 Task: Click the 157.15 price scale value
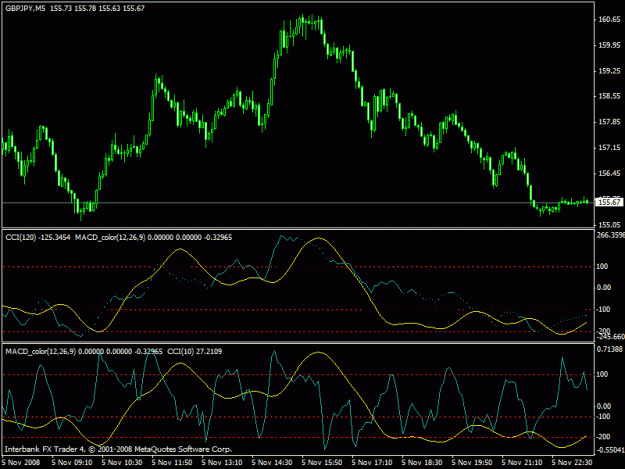(609, 148)
